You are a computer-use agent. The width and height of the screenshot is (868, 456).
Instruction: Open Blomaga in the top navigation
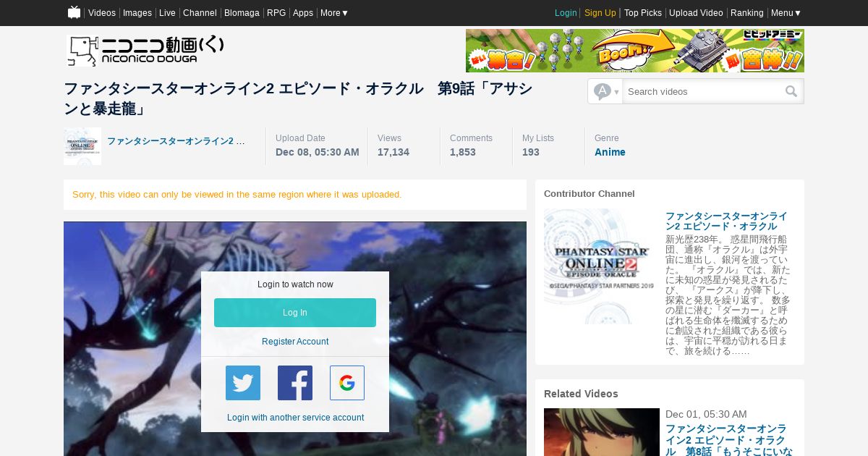coord(242,13)
